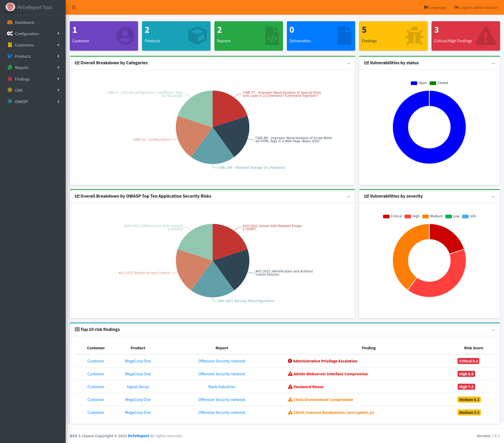504x443 pixels.
Task: Click the CWE fingerprint icon
Action: coord(10,90)
